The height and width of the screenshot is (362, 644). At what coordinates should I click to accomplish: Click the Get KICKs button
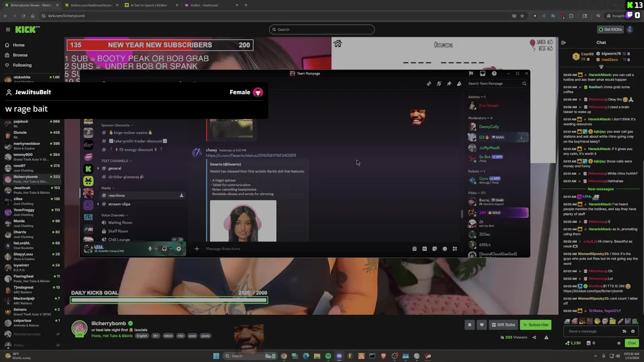coord(610,30)
